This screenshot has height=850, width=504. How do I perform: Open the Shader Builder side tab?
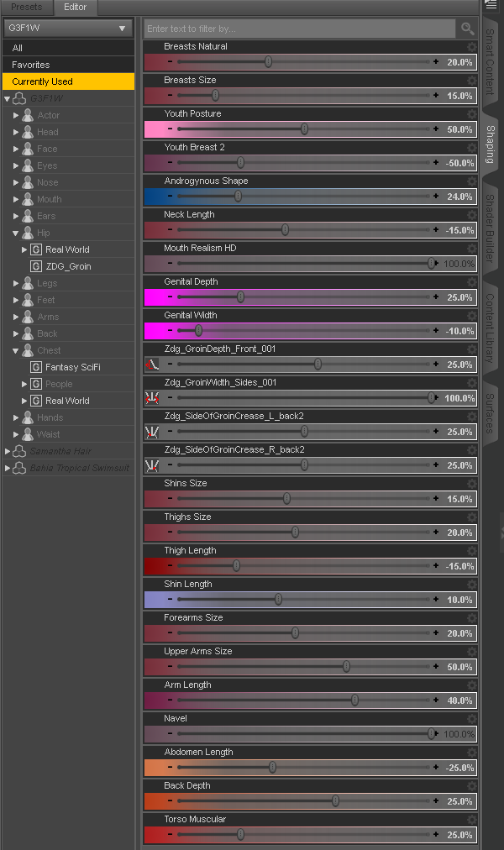(x=490, y=228)
